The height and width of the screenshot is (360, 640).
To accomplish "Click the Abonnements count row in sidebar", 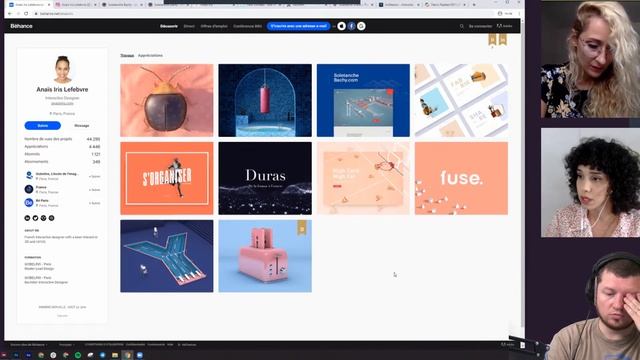I will 62,162.
